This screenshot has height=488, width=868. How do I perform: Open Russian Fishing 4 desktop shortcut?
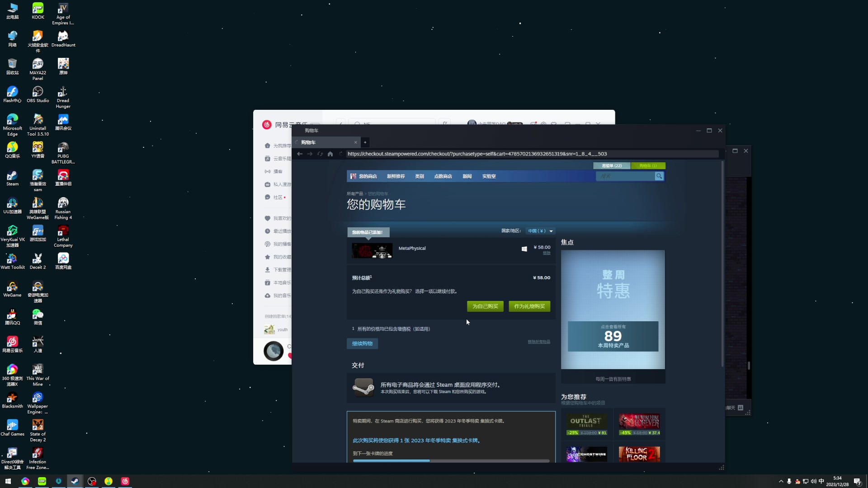(x=63, y=209)
